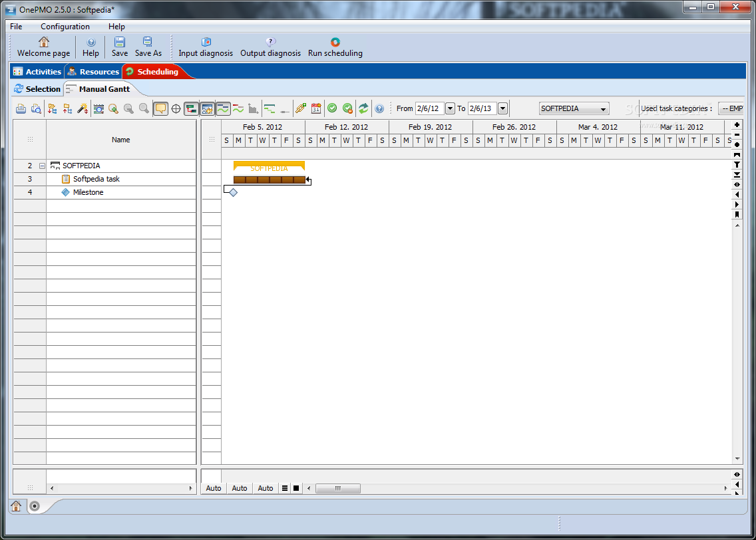Click the home icon at bottom left
The image size is (756, 540).
[16, 506]
